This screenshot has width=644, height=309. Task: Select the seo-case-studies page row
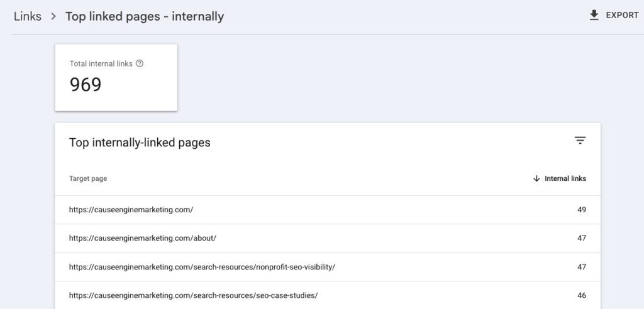193,295
